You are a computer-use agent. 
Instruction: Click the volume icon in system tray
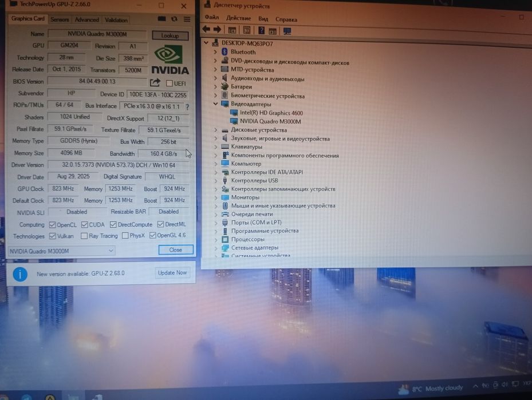pos(505,385)
